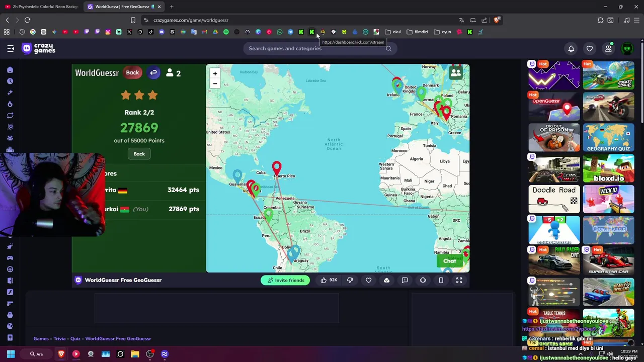644x362 pixels.
Task: Open the filmdizi bookmarks folder
Action: tap(417, 32)
